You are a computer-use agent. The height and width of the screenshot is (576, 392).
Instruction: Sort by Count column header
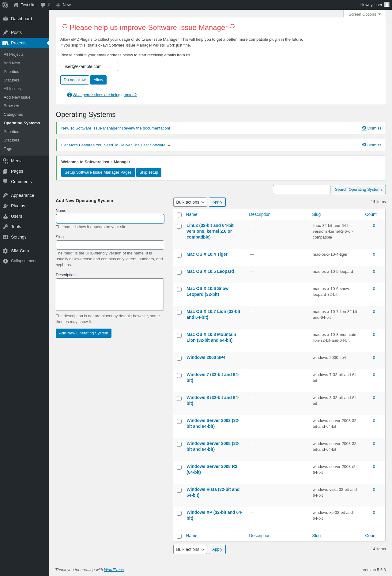tap(371, 214)
